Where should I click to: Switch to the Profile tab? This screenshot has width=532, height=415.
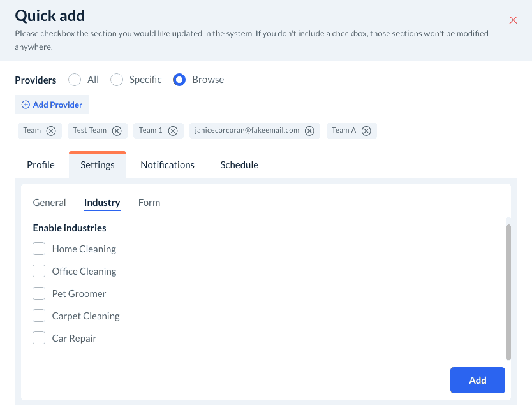41,164
